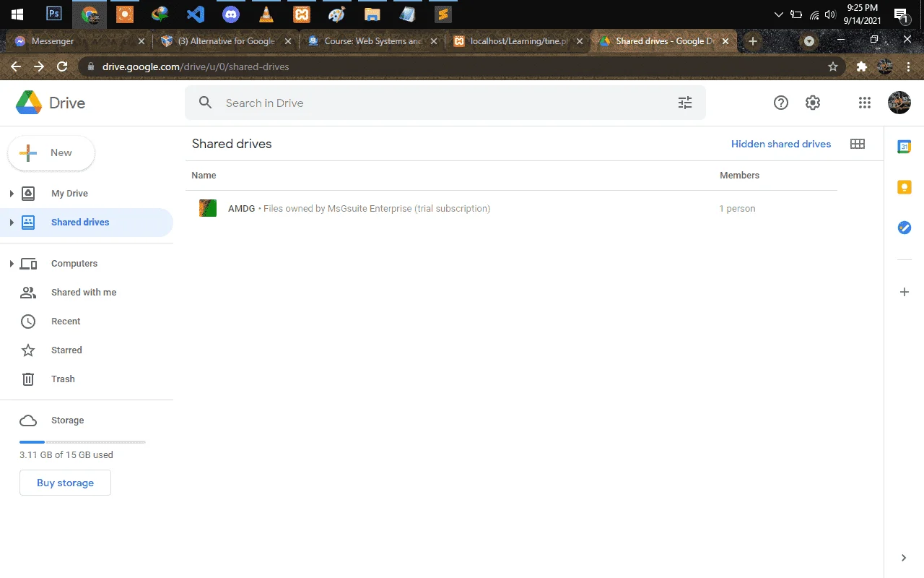The height and width of the screenshot is (578, 924).
Task: Expand Shared drives tree arrow
Action: click(12, 223)
